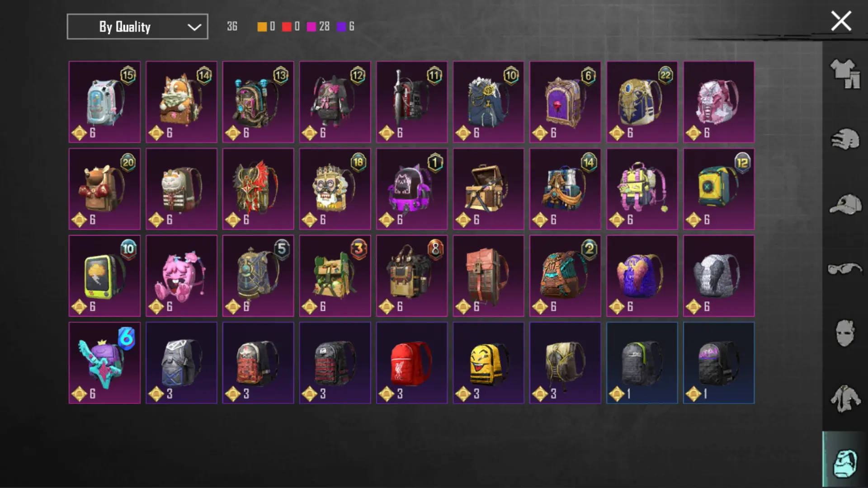The height and width of the screenshot is (488, 868).
Task: Open the cap headwear category icon
Action: (x=845, y=204)
